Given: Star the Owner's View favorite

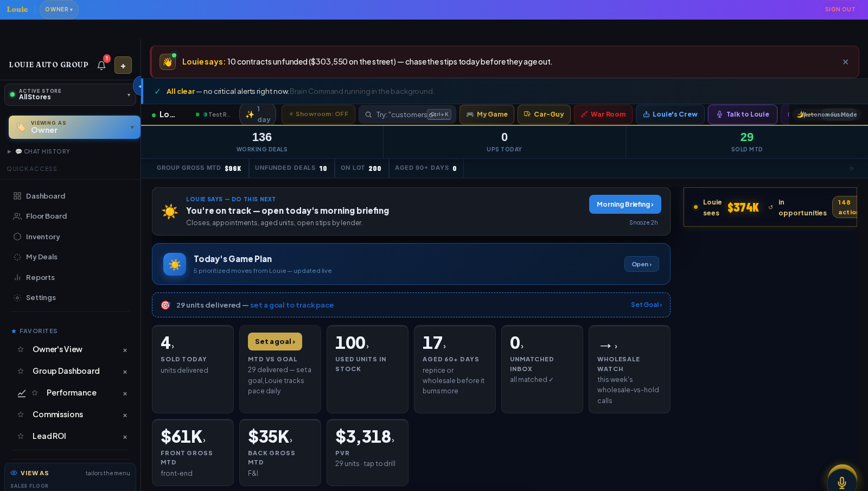Looking at the screenshot, I should [x=21, y=349].
